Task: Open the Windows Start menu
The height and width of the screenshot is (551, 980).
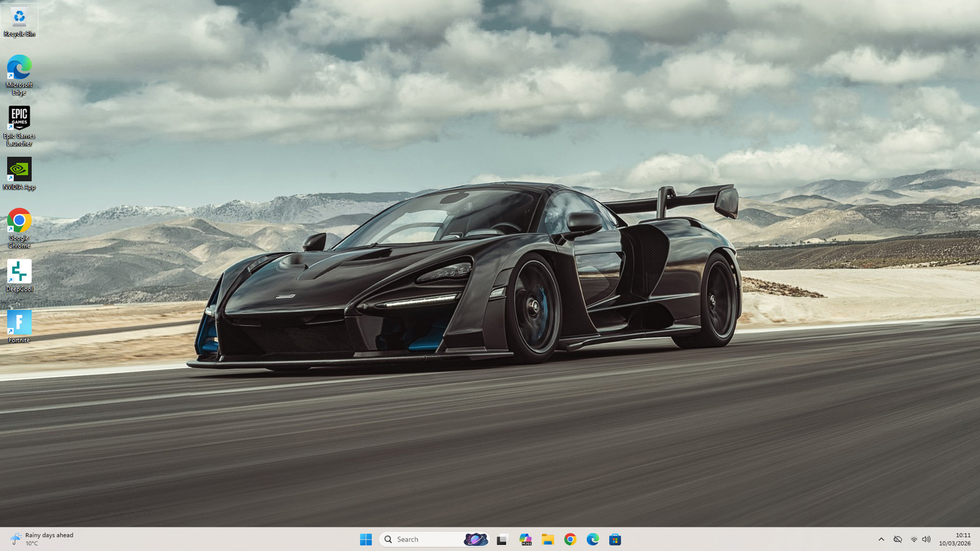Action: (366, 539)
